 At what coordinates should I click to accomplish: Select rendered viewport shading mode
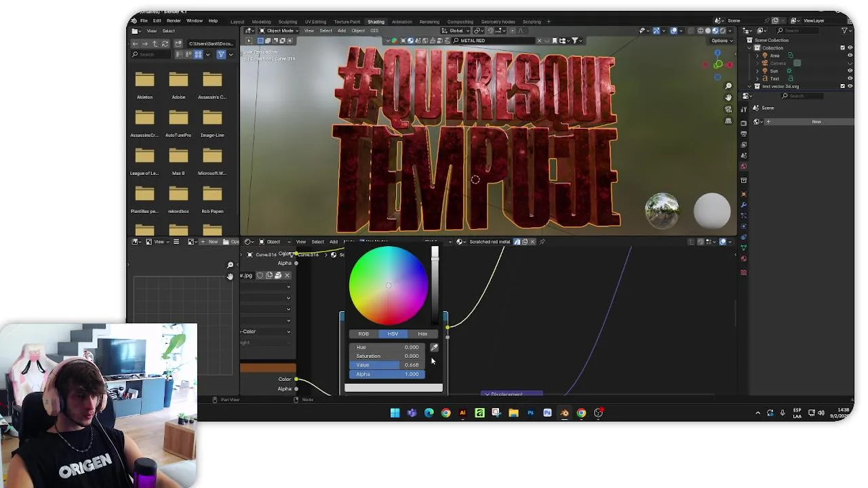coord(722,30)
